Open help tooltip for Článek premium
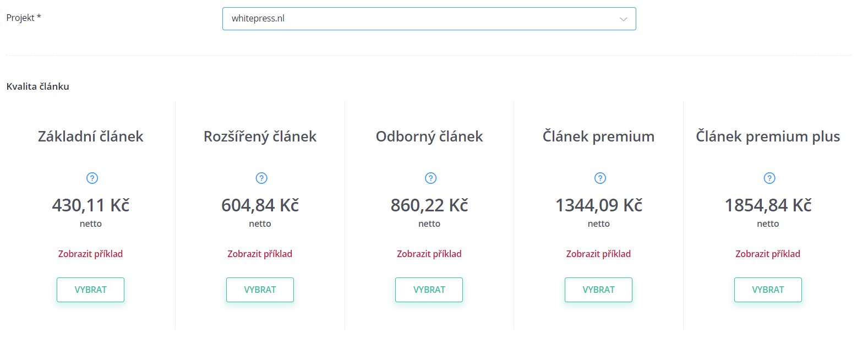Viewport: 868px width, 349px height. (x=600, y=178)
